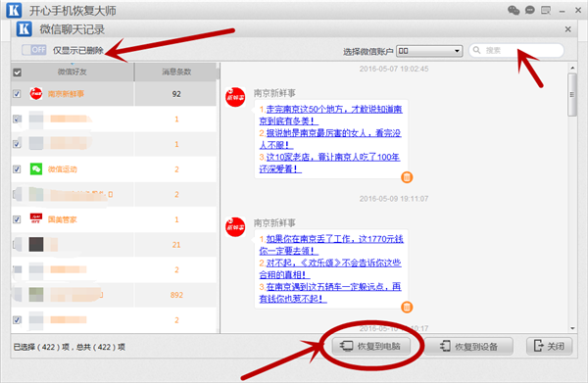The image size is (588, 383).
Task: Click the message board icon in the title bar
Action: point(546,10)
